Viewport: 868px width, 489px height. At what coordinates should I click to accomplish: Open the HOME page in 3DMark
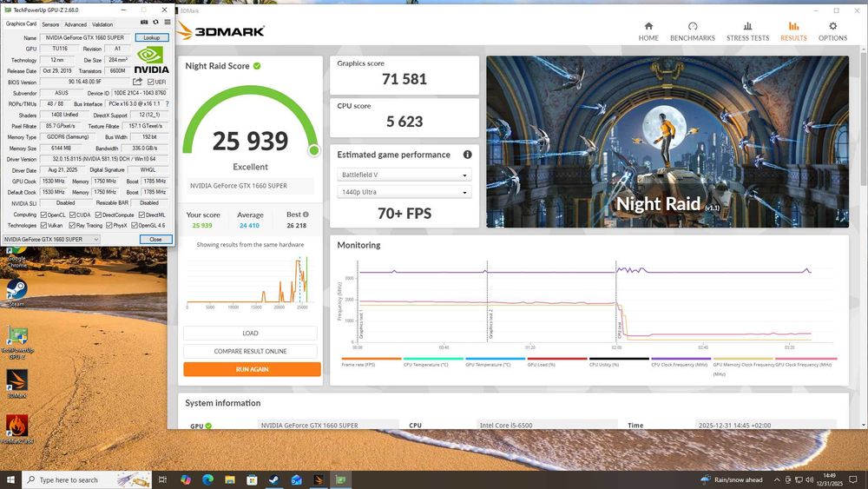648,31
